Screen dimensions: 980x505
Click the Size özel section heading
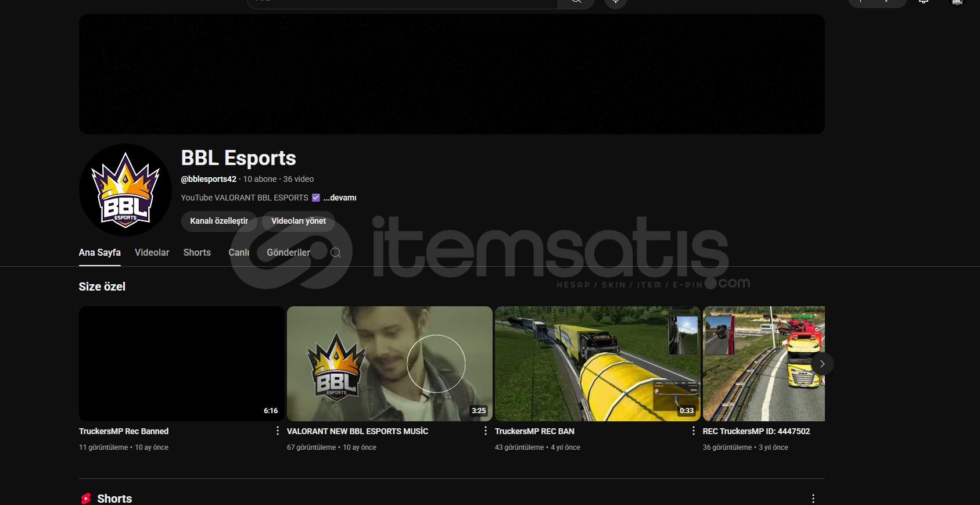[x=102, y=286]
